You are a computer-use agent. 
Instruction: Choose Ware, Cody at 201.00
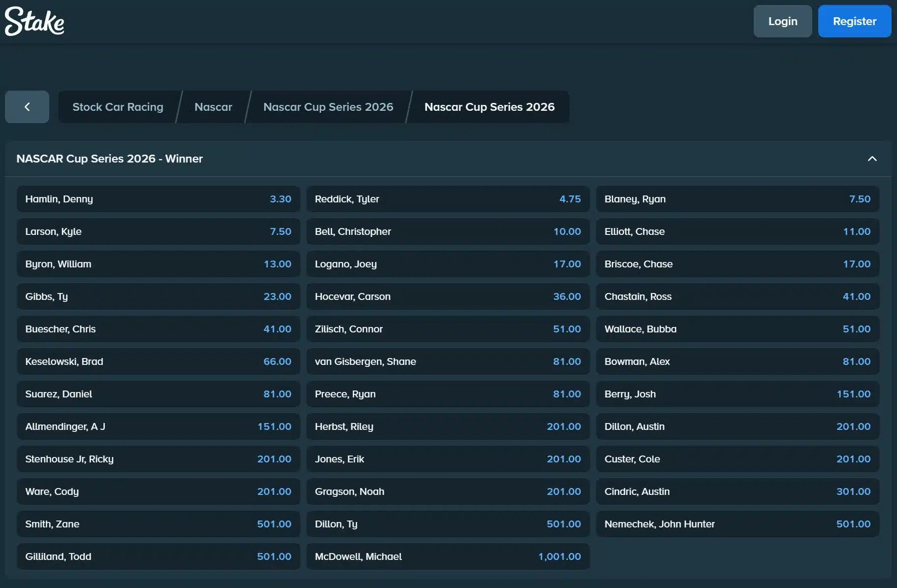[x=158, y=491]
